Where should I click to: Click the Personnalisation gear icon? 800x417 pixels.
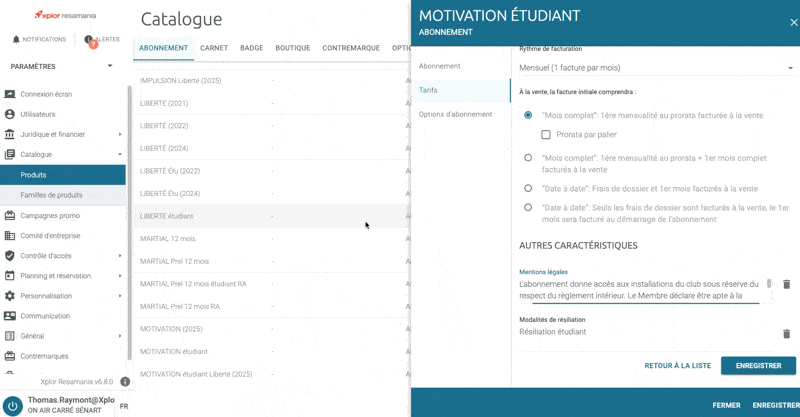[x=9, y=296]
